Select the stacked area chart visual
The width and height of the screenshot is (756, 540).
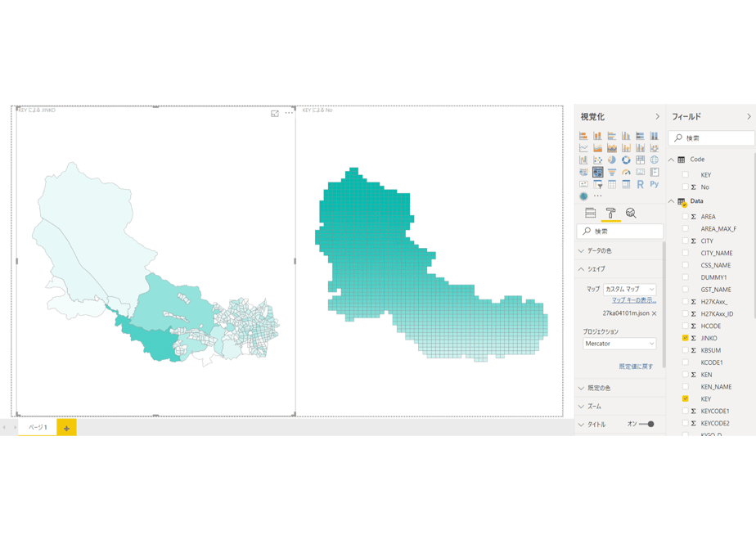pyautogui.click(x=612, y=147)
